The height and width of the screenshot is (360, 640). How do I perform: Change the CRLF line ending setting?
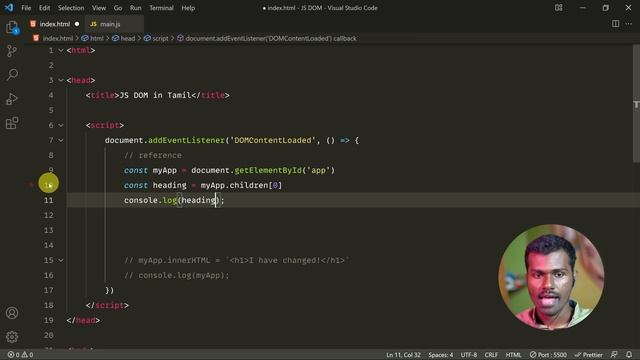coord(491,355)
